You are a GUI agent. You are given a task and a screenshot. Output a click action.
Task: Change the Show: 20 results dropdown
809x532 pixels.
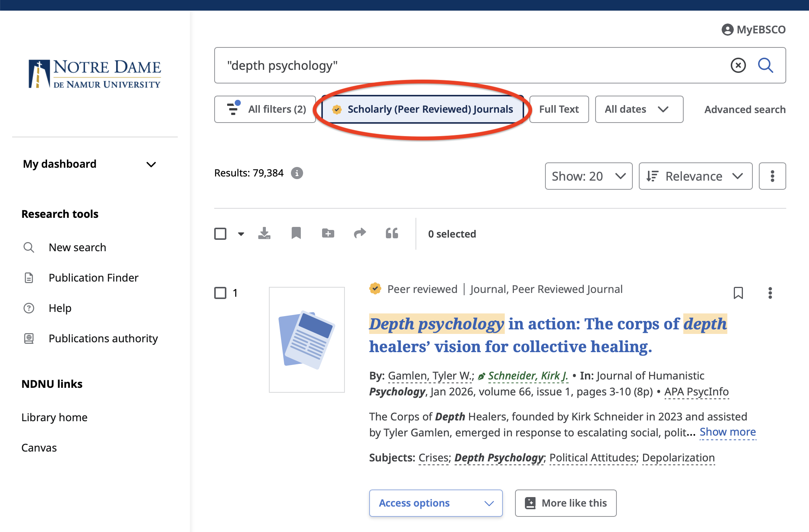589,176
